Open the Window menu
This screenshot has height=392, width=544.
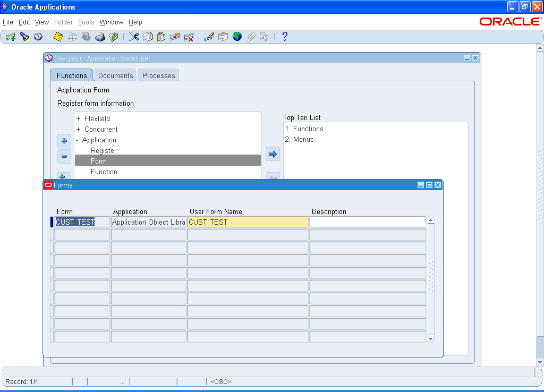point(112,22)
